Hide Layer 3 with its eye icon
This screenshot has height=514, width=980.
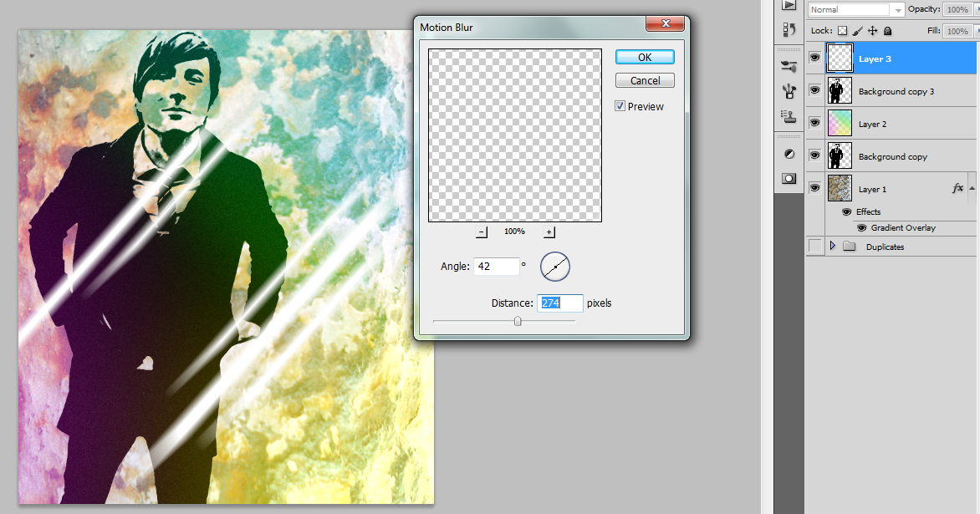click(815, 58)
